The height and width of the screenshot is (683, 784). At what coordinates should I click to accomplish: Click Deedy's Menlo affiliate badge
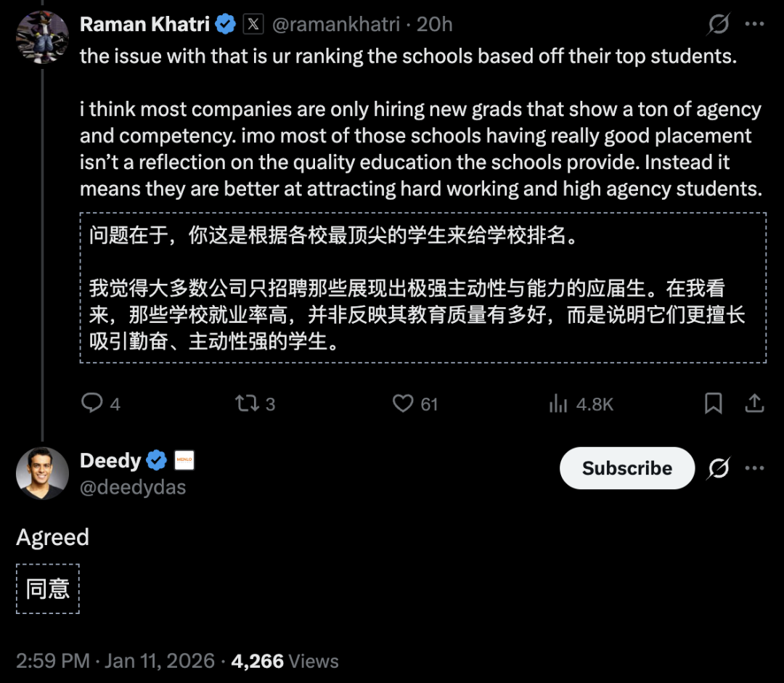click(184, 459)
